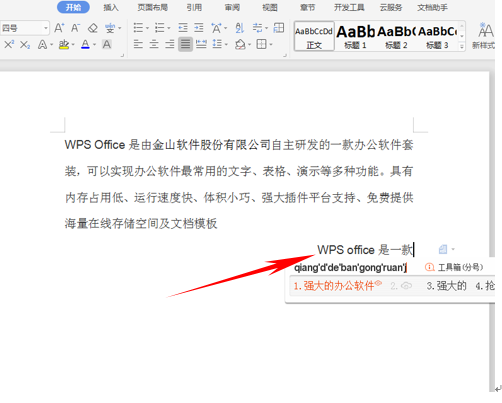Expand the font color dropdown arrow
Screen dimensions: 502x403
click(95, 44)
